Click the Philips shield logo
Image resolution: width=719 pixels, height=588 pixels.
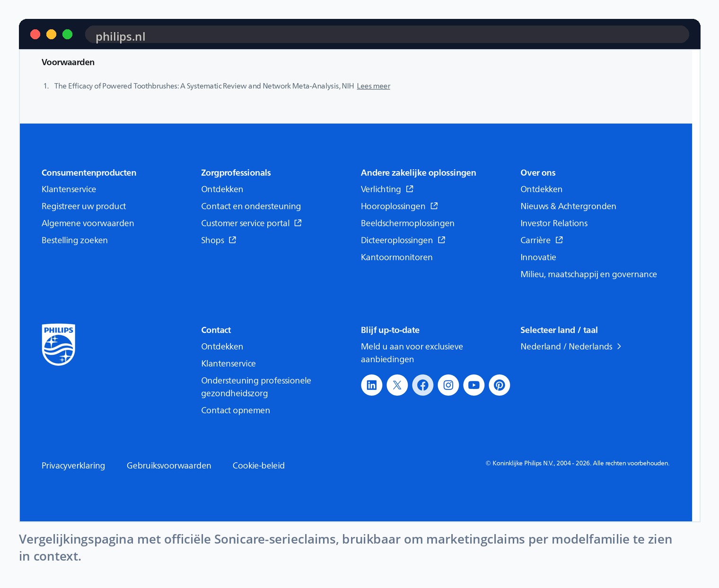point(59,345)
